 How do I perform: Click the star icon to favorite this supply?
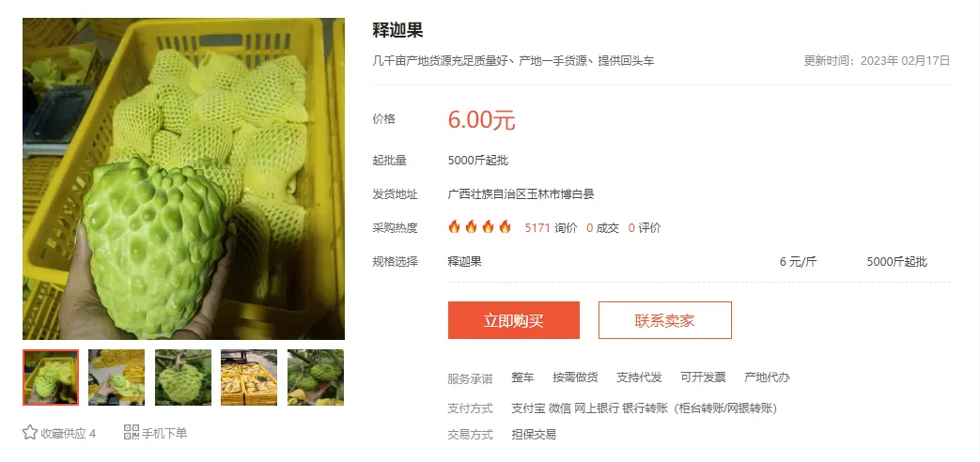point(30,433)
